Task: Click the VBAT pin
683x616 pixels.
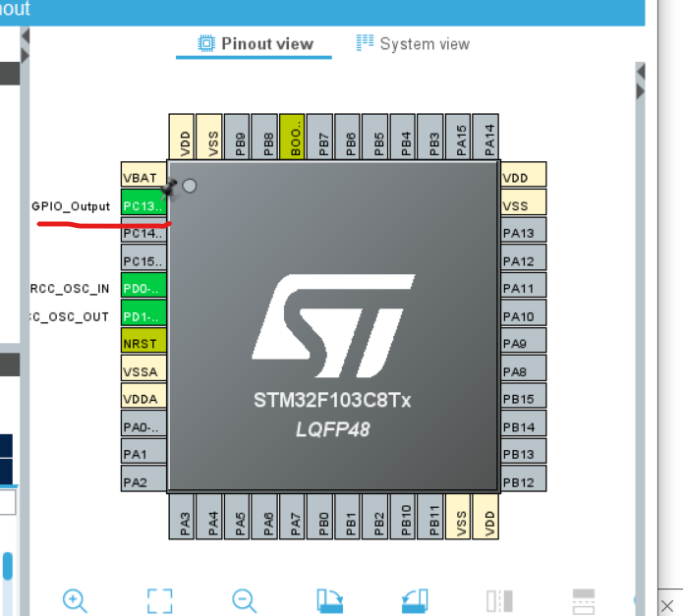Action: click(143, 174)
